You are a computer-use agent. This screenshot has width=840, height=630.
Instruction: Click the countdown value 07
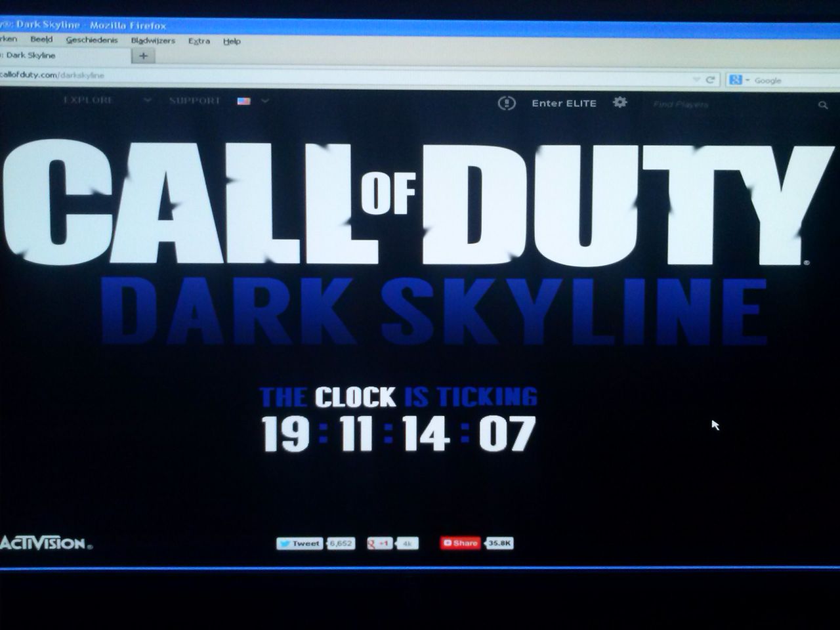(x=507, y=434)
